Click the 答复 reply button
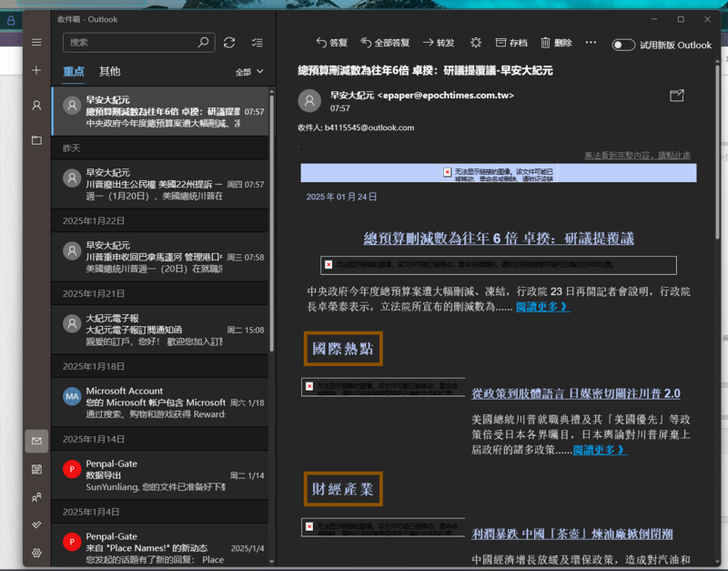The width and height of the screenshot is (728, 571). pos(331,43)
